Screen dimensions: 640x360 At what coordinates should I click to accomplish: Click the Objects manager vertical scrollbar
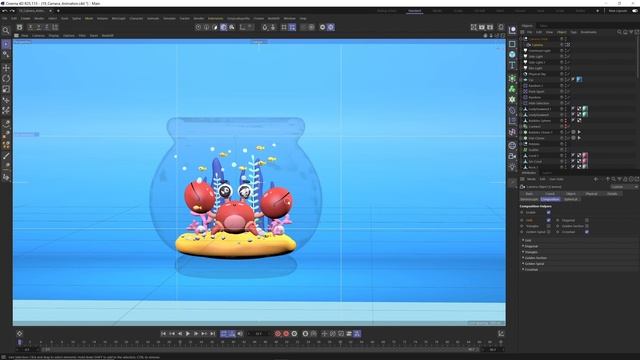(638, 57)
